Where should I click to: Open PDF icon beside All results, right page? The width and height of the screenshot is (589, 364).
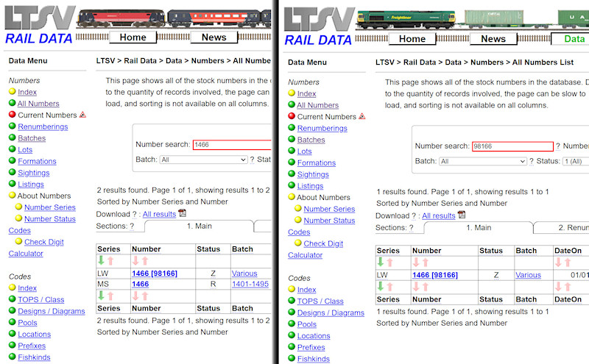[x=462, y=215]
